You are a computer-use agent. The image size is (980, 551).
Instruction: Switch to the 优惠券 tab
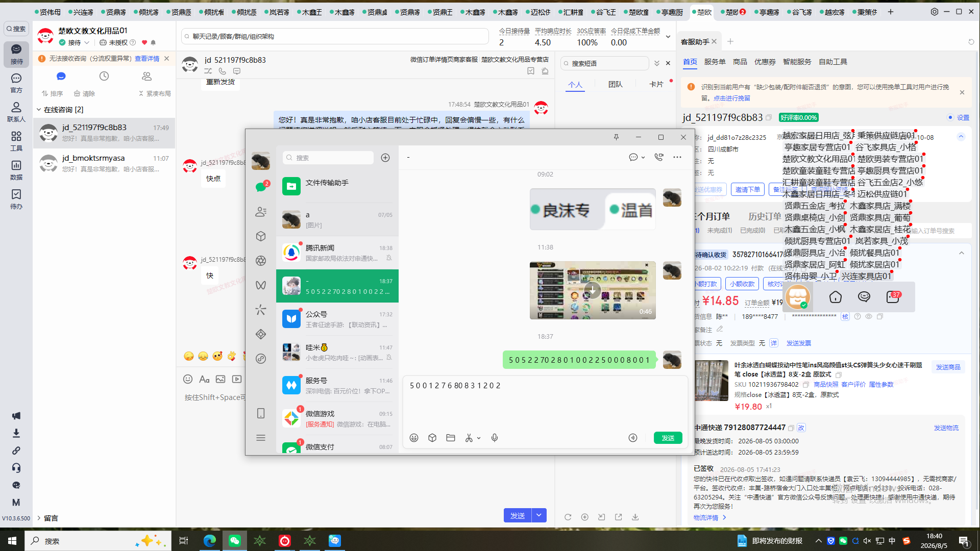[x=765, y=62]
